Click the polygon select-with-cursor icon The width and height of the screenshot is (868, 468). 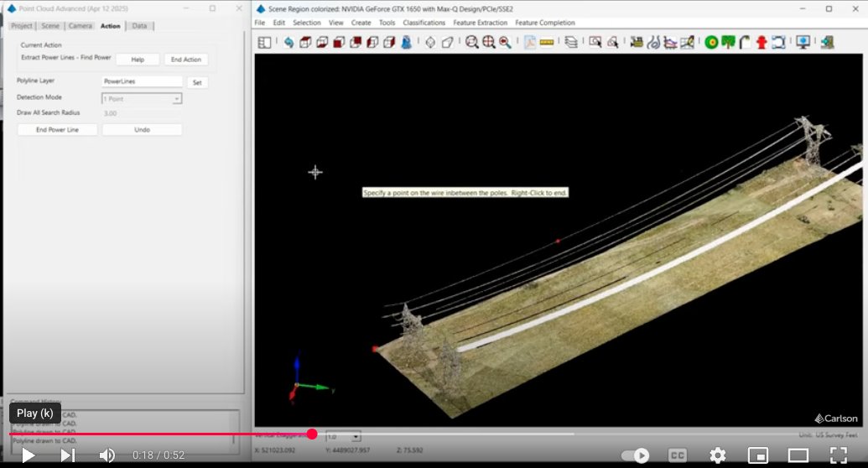(612, 42)
